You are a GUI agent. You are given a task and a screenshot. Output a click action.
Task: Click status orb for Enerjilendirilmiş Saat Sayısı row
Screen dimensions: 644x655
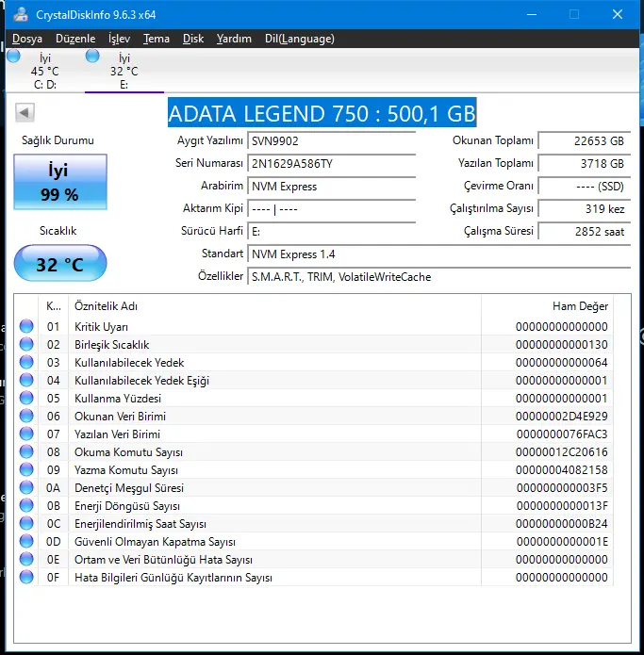pos(26,524)
